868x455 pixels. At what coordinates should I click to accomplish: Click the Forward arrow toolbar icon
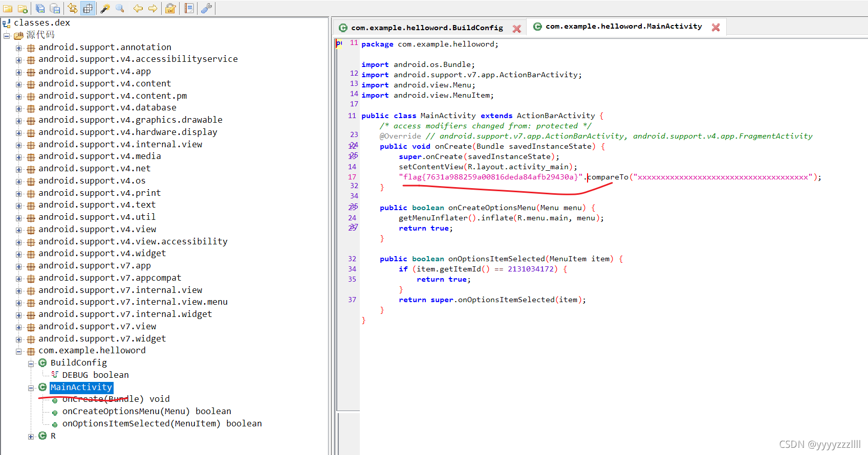(x=153, y=8)
